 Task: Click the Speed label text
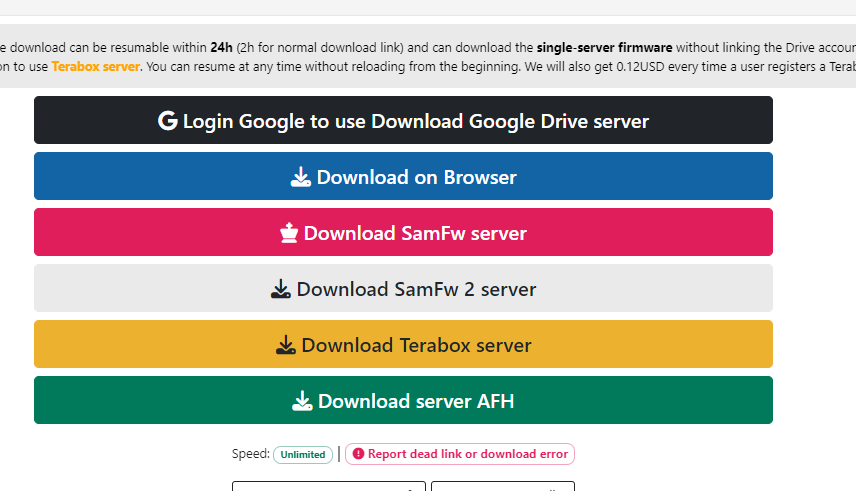pos(251,453)
